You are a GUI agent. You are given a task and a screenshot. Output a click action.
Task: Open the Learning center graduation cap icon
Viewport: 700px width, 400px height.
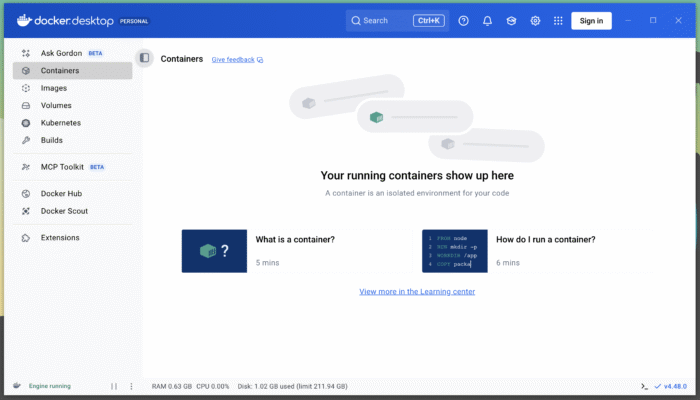tap(511, 20)
